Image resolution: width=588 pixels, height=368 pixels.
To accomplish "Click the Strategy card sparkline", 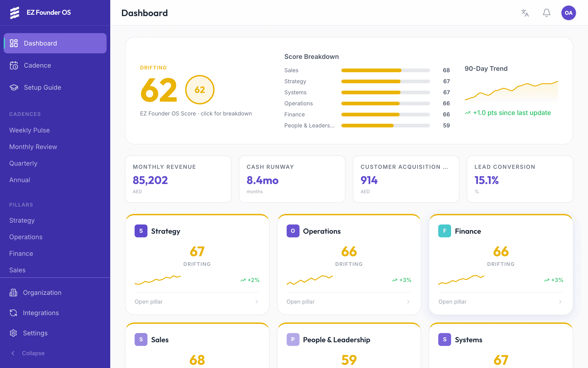I will (x=157, y=280).
